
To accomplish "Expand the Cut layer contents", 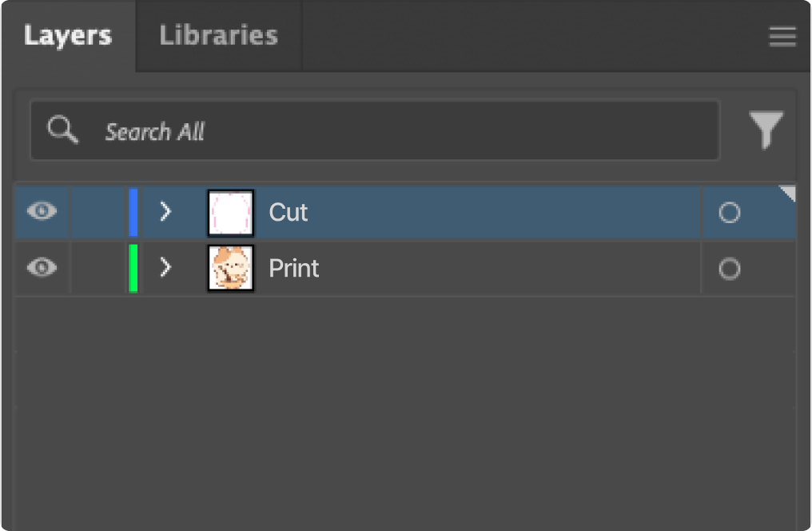I will point(165,212).
